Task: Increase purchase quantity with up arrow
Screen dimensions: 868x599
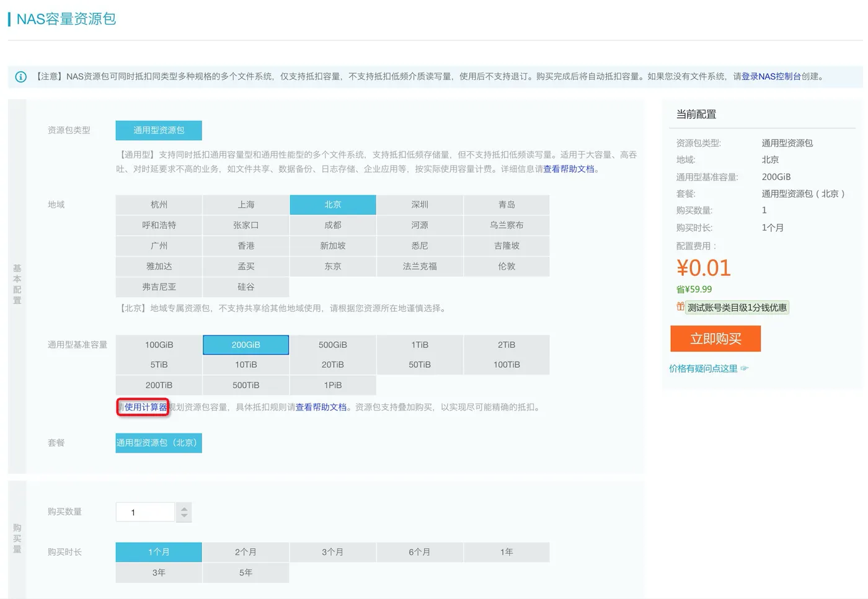Action: [184, 508]
